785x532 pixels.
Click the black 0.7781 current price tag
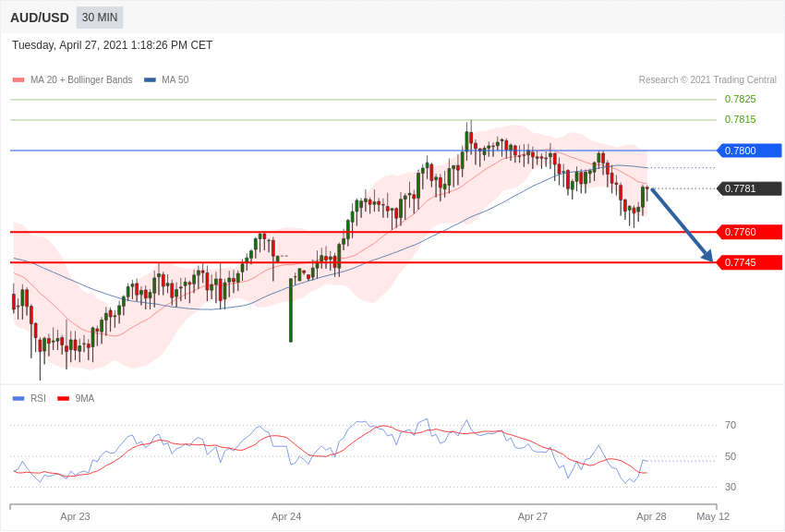click(x=750, y=188)
